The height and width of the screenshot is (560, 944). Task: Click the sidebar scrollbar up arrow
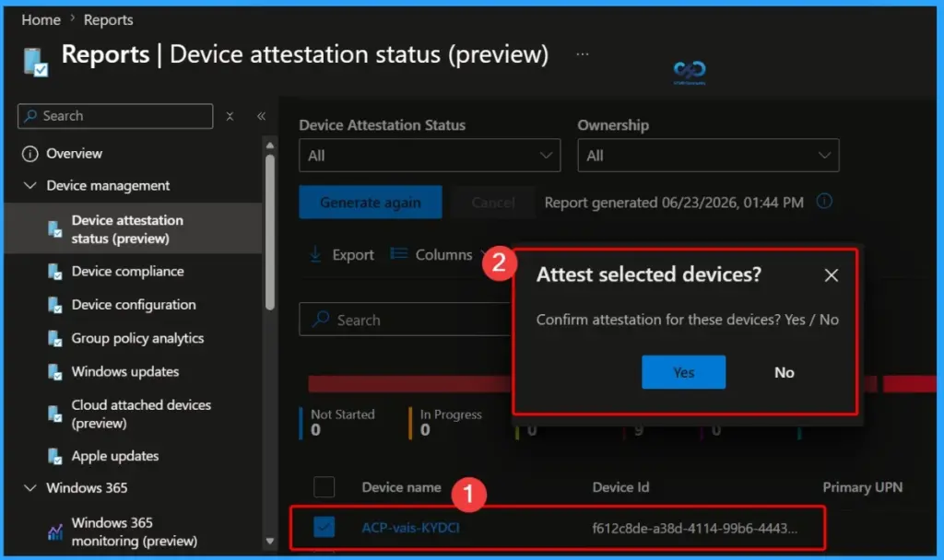(270, 145)
